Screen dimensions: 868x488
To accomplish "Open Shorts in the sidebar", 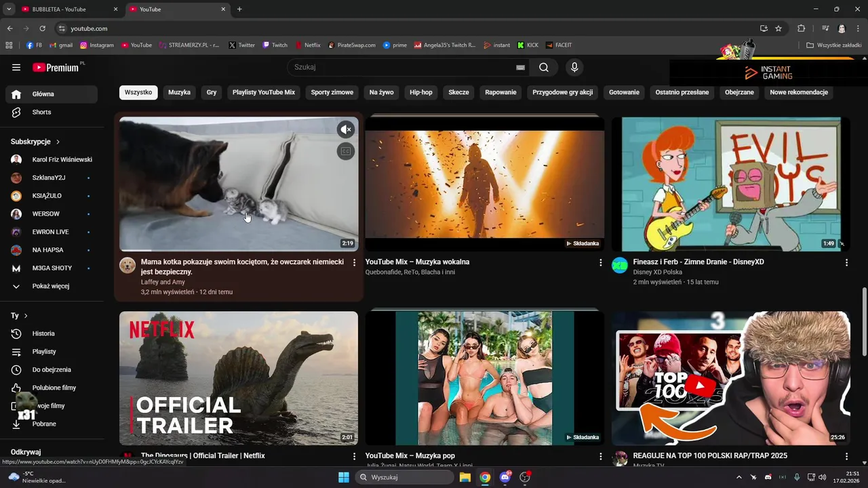I will (x=52, y=112).
